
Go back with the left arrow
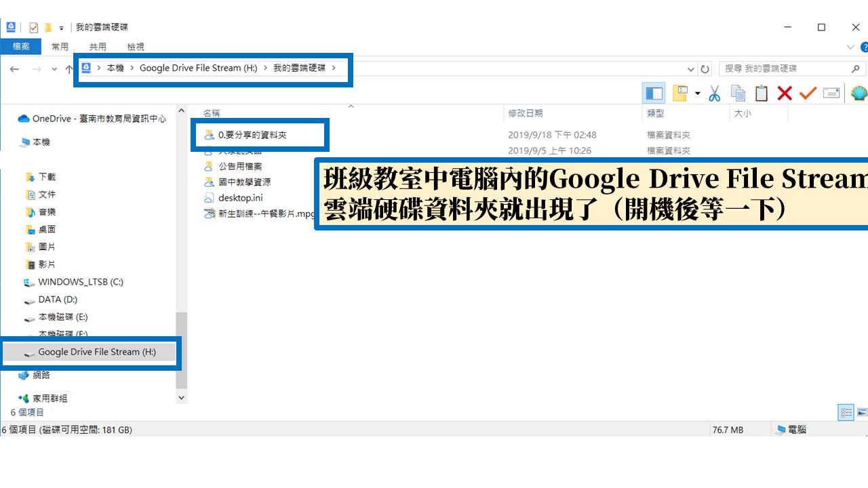pyautogui.click(x=14, y=68)
